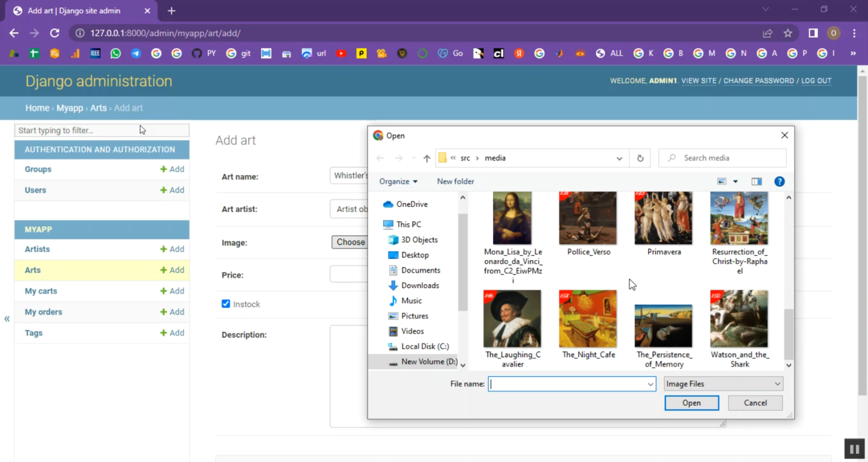The image size is (868, 462).
Task: Click the LOG OUT link
Action: tap(816, 81)
